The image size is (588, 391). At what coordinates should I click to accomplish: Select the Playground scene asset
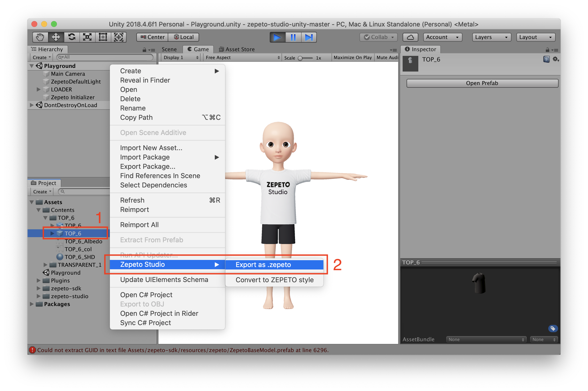point(65,273)
